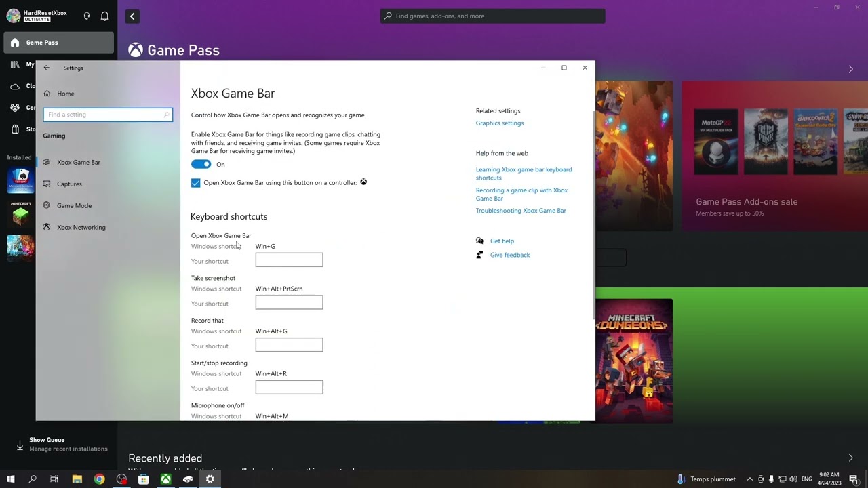
Task: Switch to Settings gear on taskbar
Action: (x=210, y=479)
